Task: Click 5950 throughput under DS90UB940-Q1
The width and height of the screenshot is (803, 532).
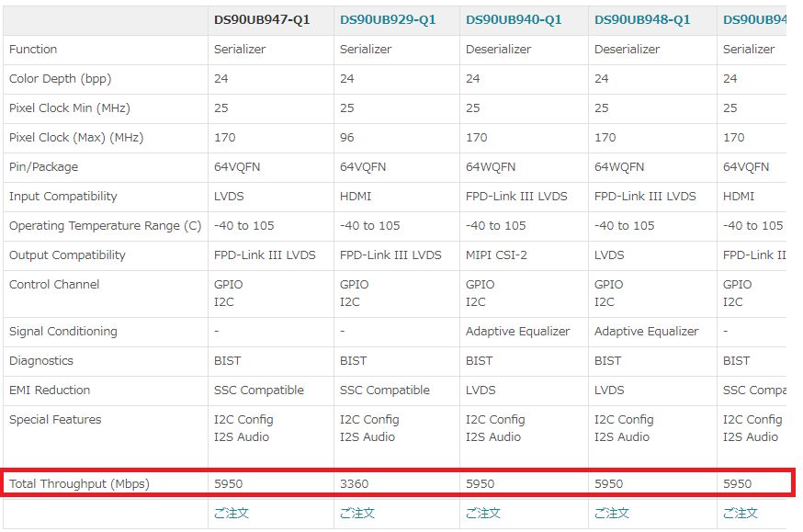Action: pyautogui.click(x=481, y=484)
